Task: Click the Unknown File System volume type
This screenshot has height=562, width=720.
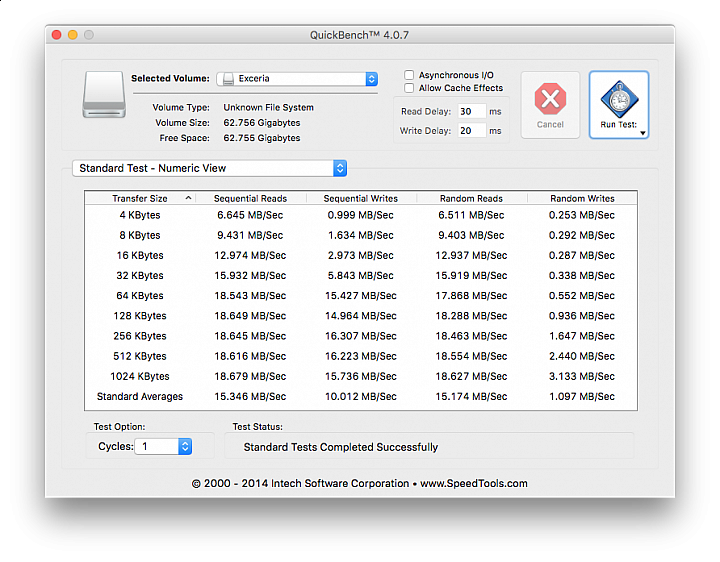Action: (x=269, y=107)
